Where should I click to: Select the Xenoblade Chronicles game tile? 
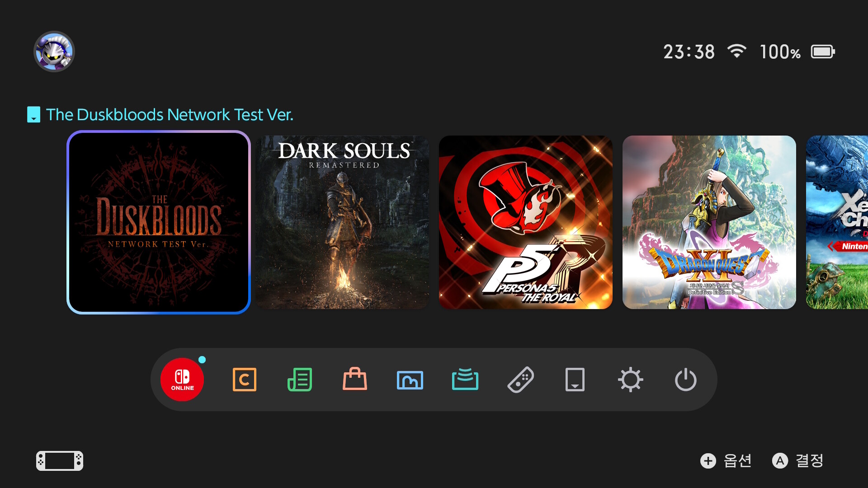pos(837,222)
